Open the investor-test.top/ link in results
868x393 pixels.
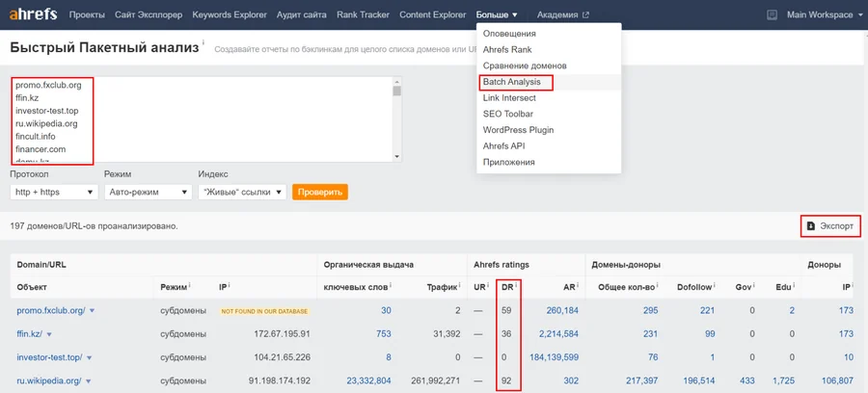click(x=50, y=357)
